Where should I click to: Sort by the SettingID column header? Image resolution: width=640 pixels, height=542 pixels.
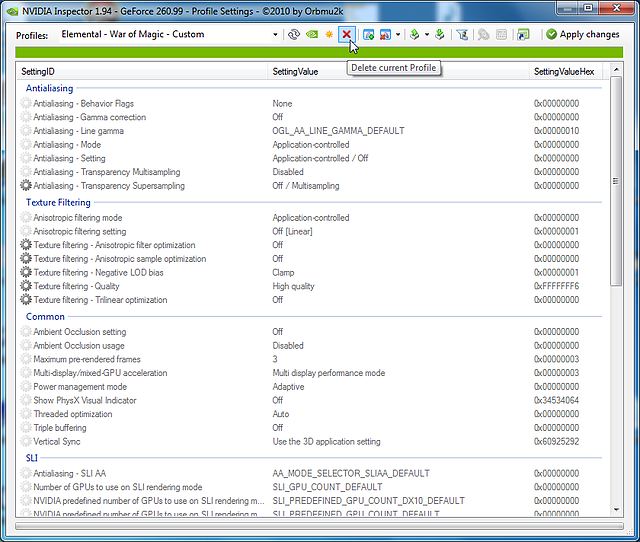coord(142,72)
